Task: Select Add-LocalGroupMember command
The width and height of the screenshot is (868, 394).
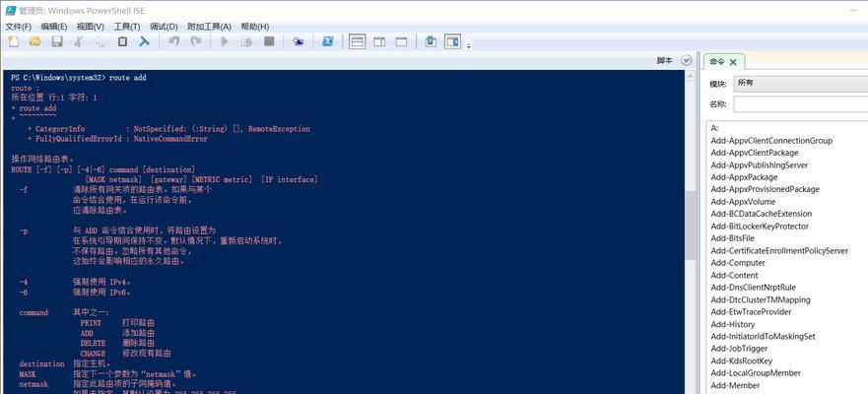Action: 757,373
